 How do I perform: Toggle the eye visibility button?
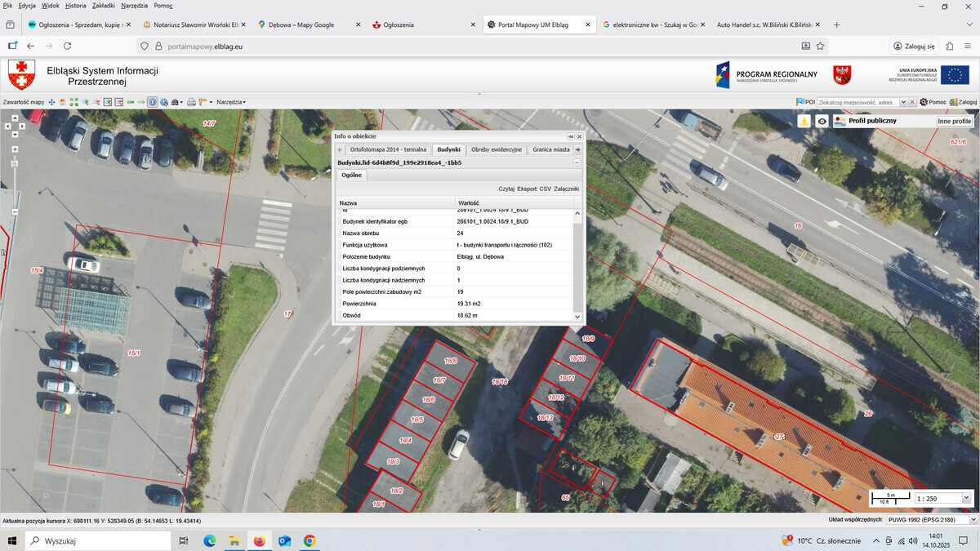click(x=822, y=121)
